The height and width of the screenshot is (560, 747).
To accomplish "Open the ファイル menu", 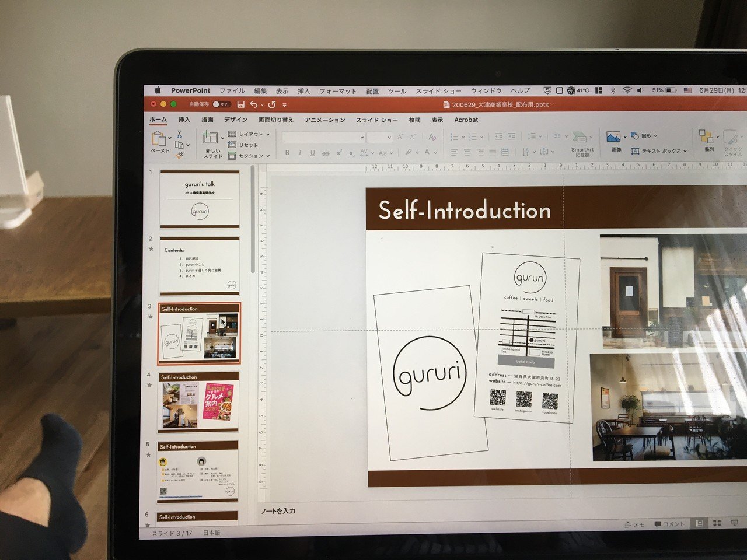I will [232, 90].
